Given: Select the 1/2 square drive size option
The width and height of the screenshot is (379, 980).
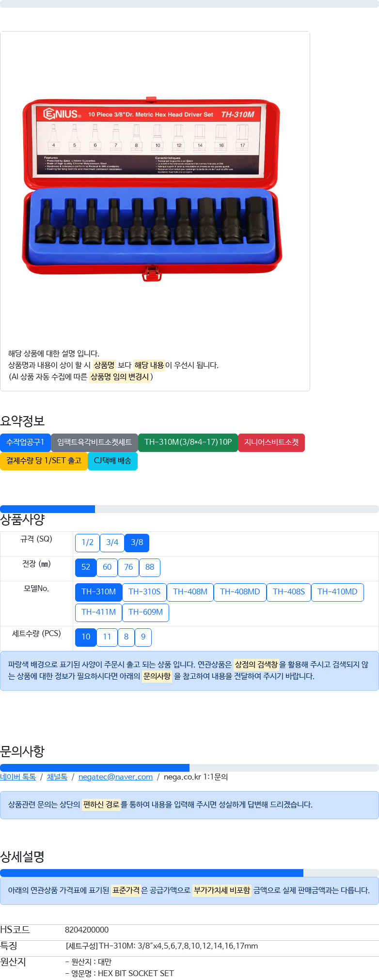Looking at the screenshot, I should (x=87, y=543).
